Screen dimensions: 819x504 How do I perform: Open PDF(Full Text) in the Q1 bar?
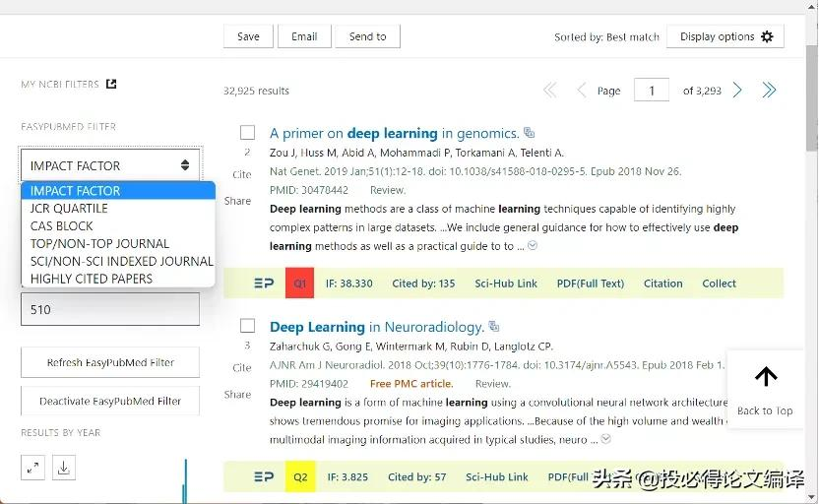[591, 283]
